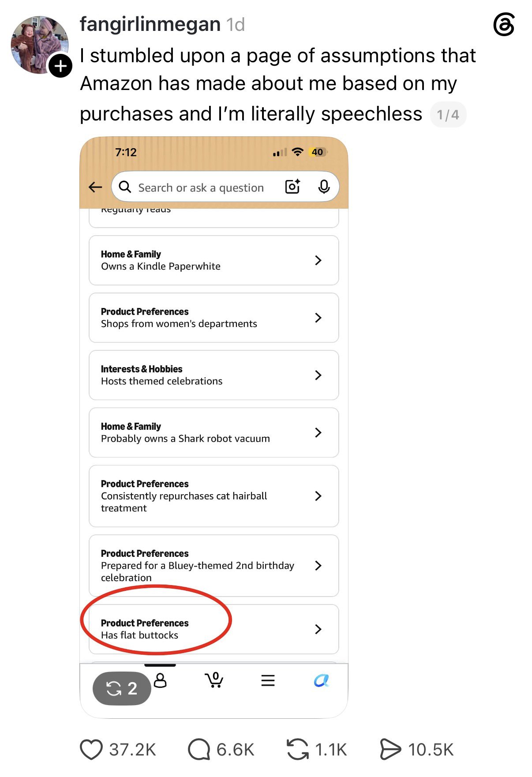
Task: Expand 'Hosts themed celebrations' chevron
Action: point(318,375)
